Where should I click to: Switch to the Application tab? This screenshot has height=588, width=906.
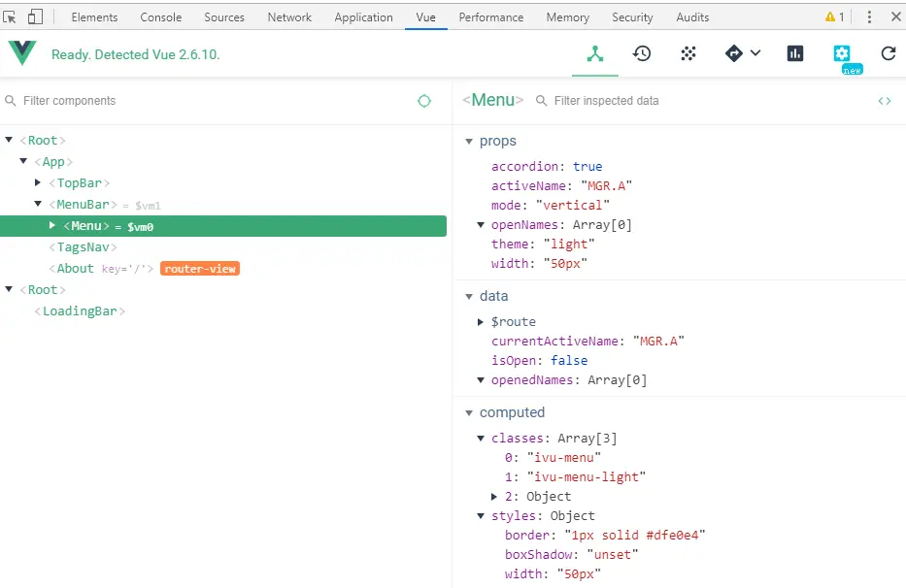[363, 17]
